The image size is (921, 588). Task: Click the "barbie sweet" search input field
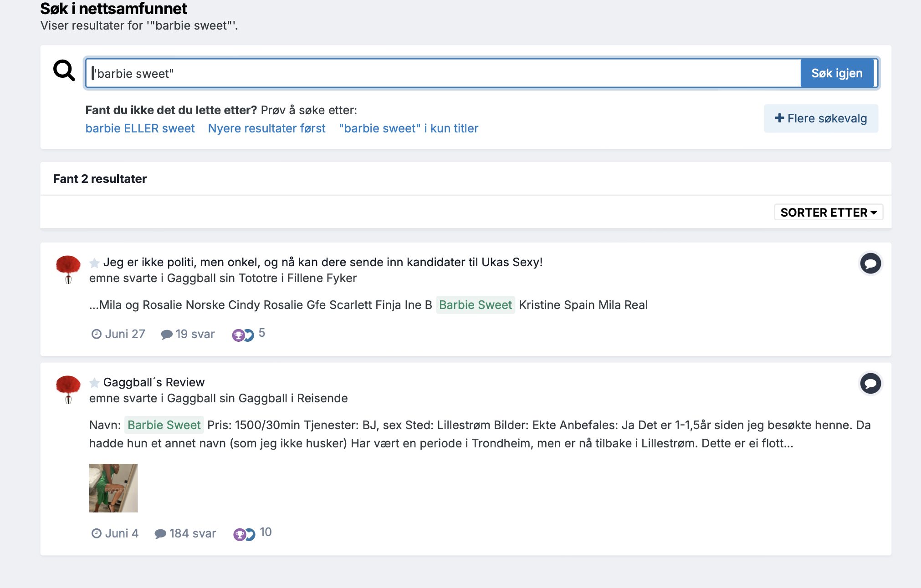(443, 73)
